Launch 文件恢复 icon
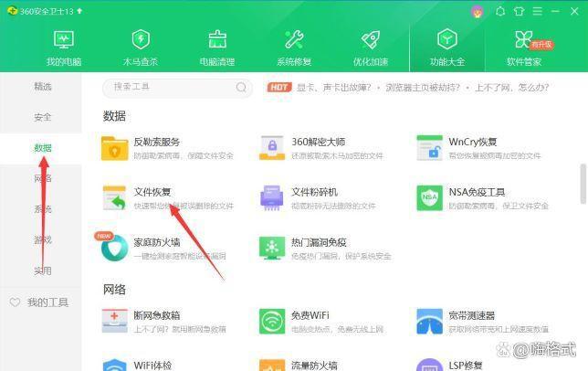Image resolution: width=588 pixels, height=371 pixels. [115, 198]
